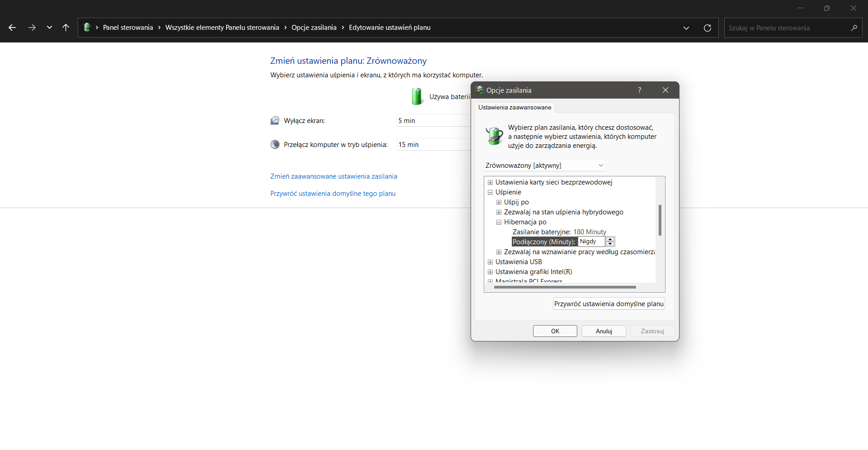Navigate to Opcje zasilania breadcrumb
Viewport: 868px width, 450px height.
point(314,28)
